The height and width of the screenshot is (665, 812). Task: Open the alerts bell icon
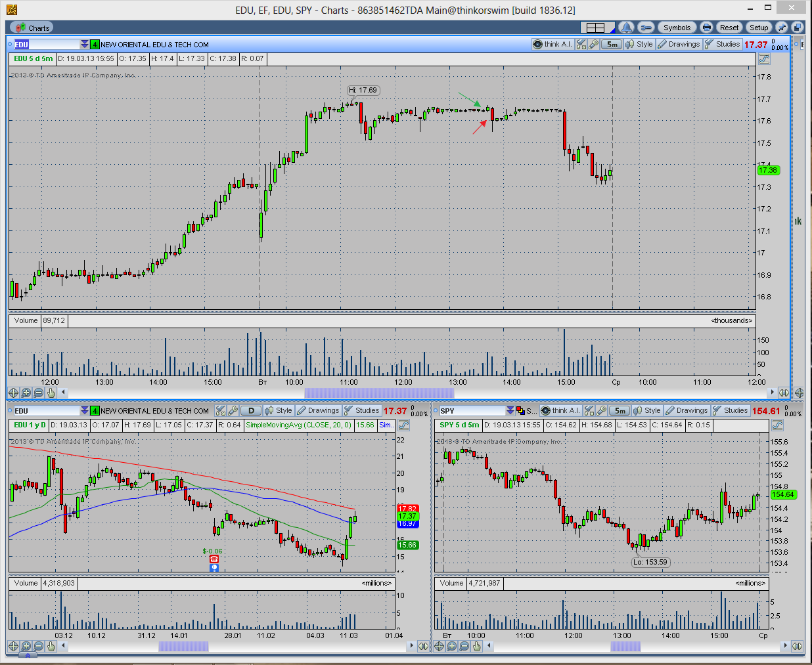[626, 28]
